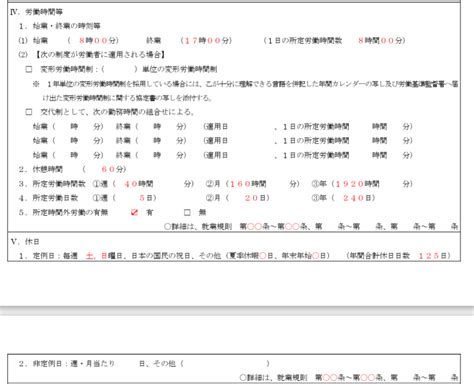Select the weekly hours value 40時間
The image size is (474, 384).
(138, 184)
